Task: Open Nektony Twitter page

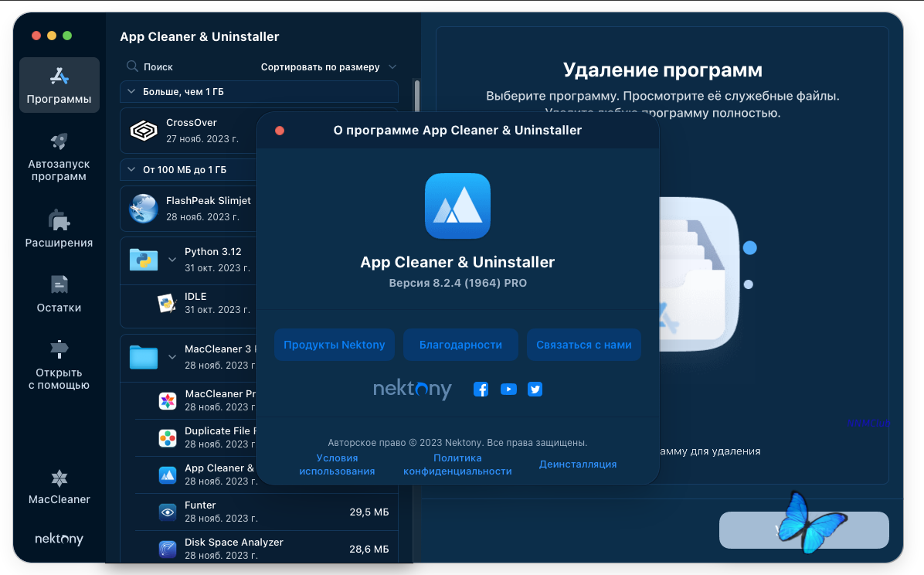Action: 535,390
